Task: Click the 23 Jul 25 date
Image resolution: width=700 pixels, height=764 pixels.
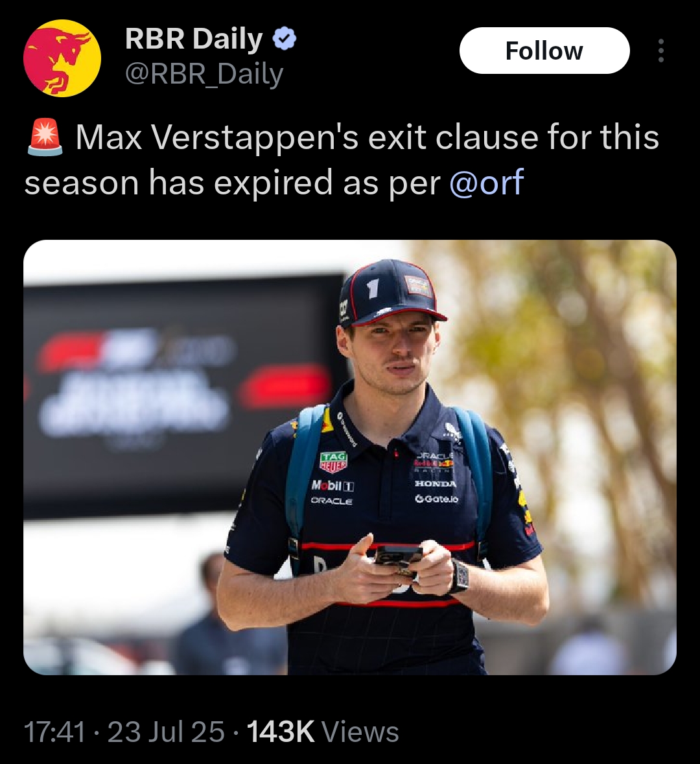Action: point(166,732)
